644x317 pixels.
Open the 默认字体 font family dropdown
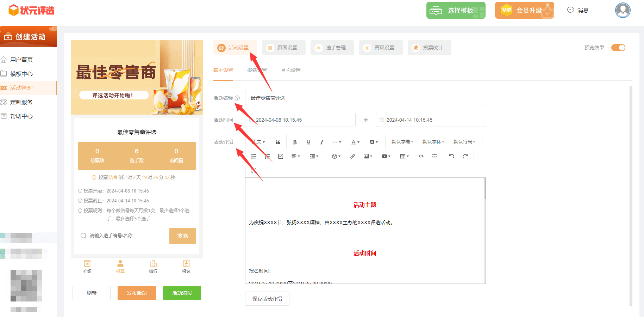pyautogui.click(x=433, y=142)
